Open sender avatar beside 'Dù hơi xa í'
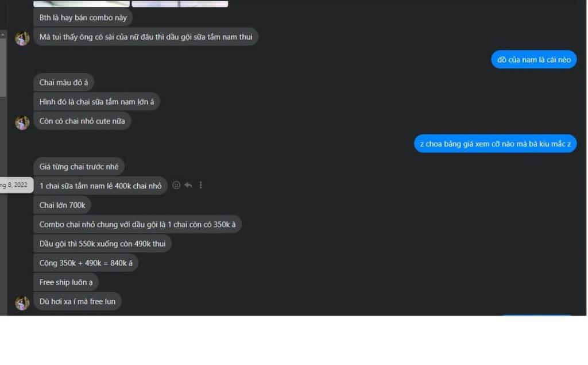This screenshot has height=365, width=588. [x=22, y=303]
